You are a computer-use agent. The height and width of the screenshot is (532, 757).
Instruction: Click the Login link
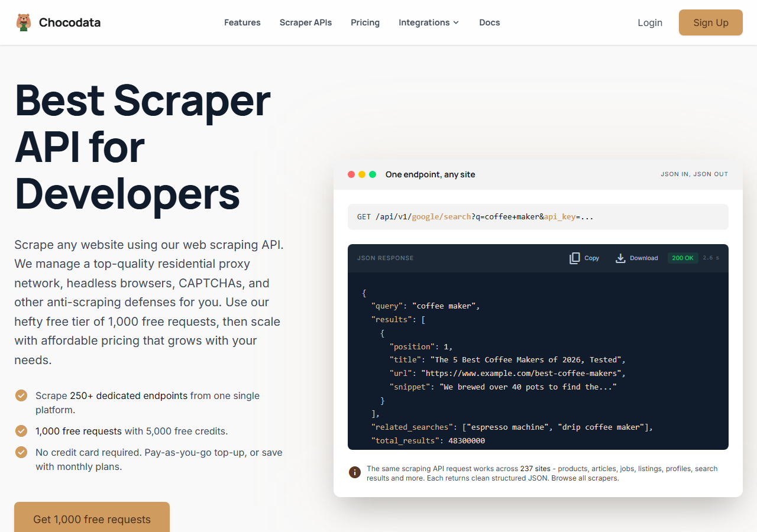[x=650, y=22]
